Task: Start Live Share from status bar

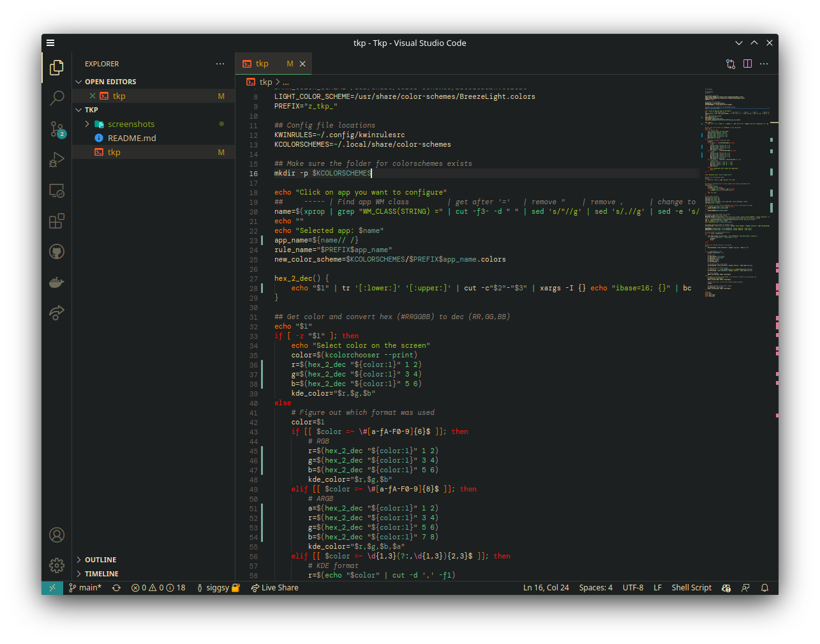Action: pyautogui.click(x=274, y=588)
